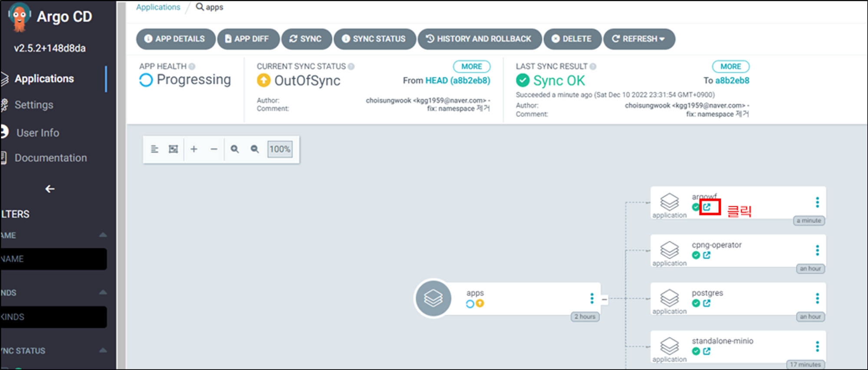Click the LAST SYNC RESULT help icon
The height and width of the screenshot is (370, 868).
coord(593,66)
